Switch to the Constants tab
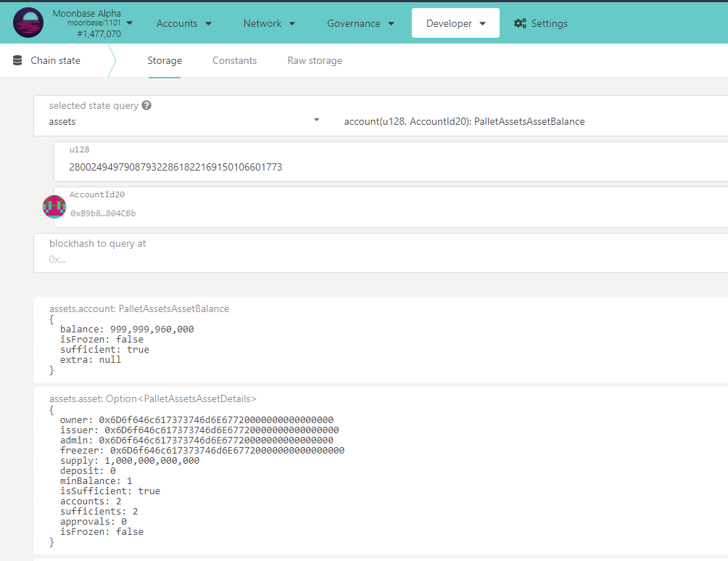 (234, 60)
